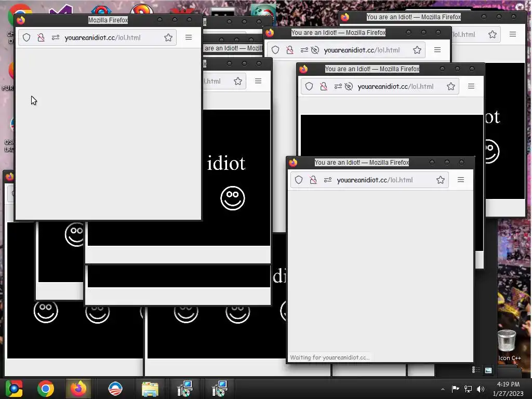This screenshot has height=399, width=532.
Task: Click the Start button on the taskbar
Action: pyautogui.click(x=14, y=389)
